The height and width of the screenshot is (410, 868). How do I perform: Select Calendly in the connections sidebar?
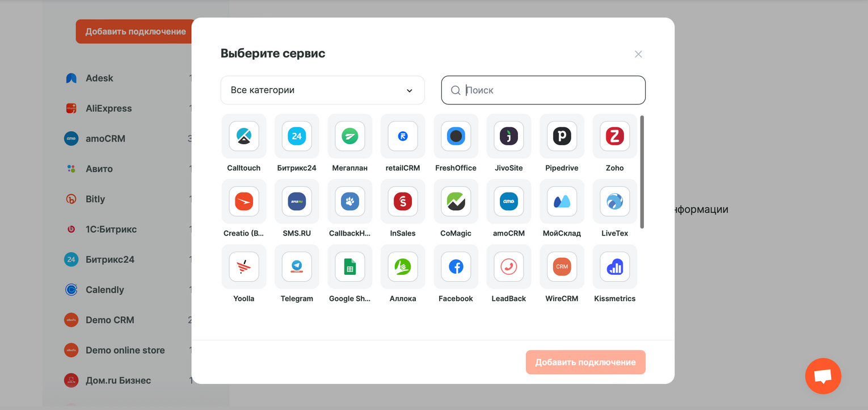click(104, 290)
